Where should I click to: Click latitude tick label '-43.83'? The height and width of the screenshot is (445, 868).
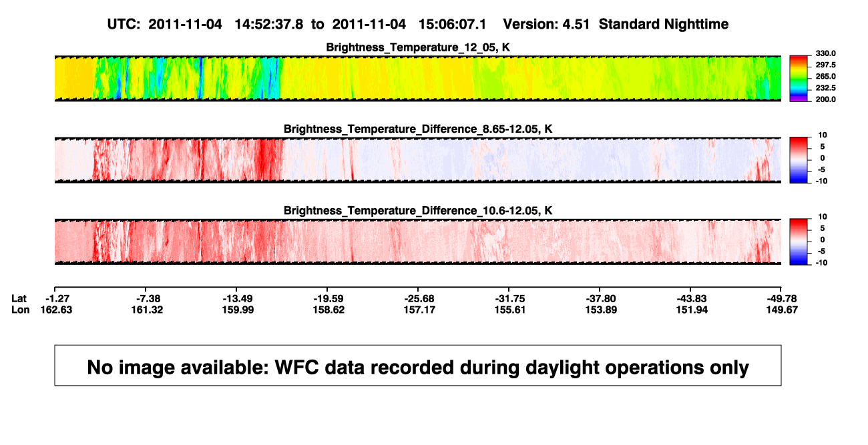point(692,298)
